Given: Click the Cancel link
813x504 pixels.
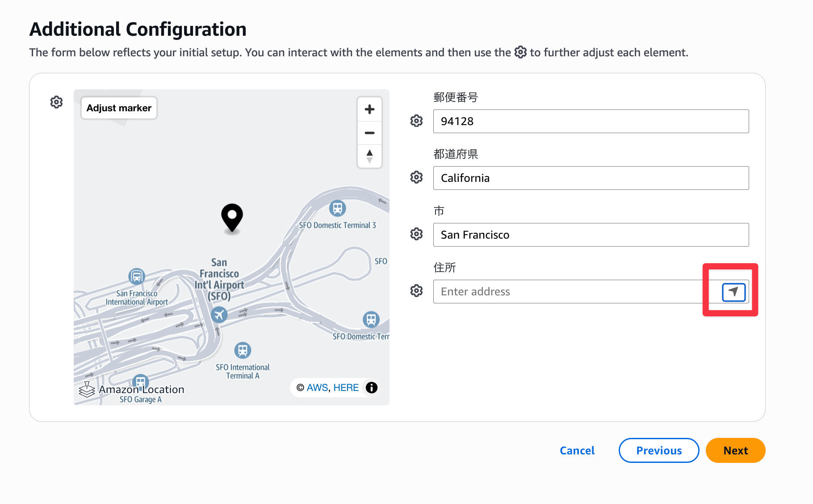Looking at the screenshot, I should point(577,450).
